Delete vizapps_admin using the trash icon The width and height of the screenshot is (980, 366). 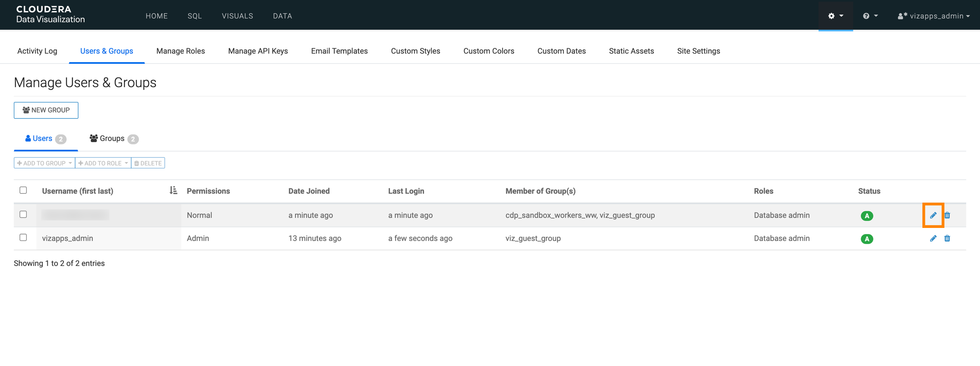tap(947, 239)
